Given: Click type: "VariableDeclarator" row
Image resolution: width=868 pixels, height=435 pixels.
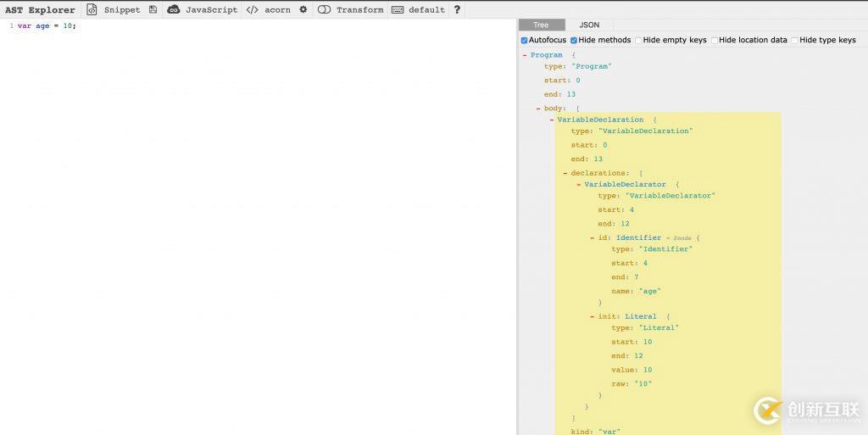Looking at the screenshot, I should (657, 196).
